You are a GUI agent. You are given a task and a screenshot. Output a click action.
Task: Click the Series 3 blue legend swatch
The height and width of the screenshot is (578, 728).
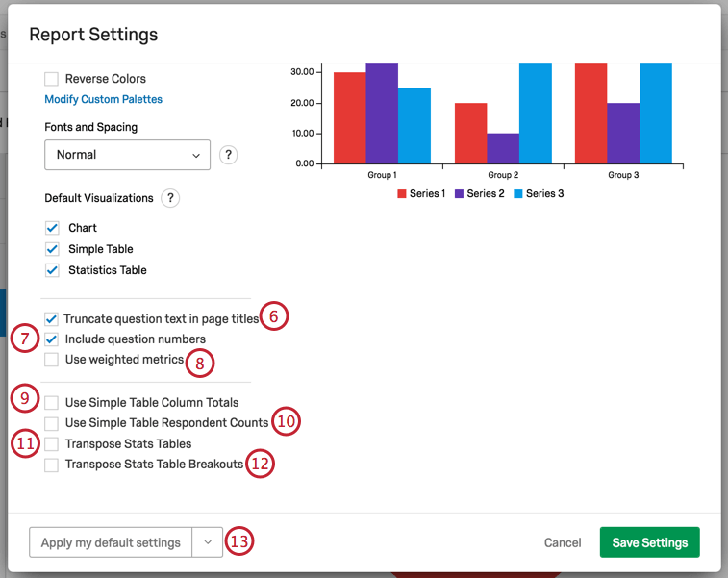click(517, 194)
